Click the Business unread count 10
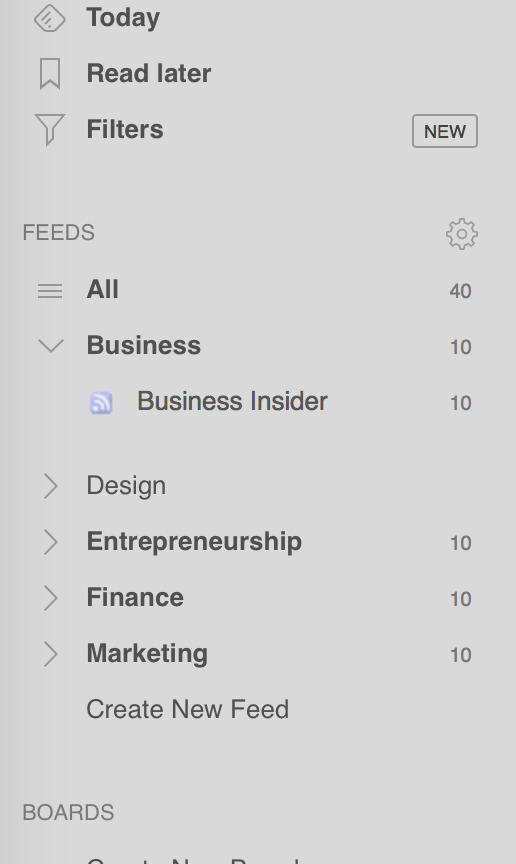 pos(460,347)
